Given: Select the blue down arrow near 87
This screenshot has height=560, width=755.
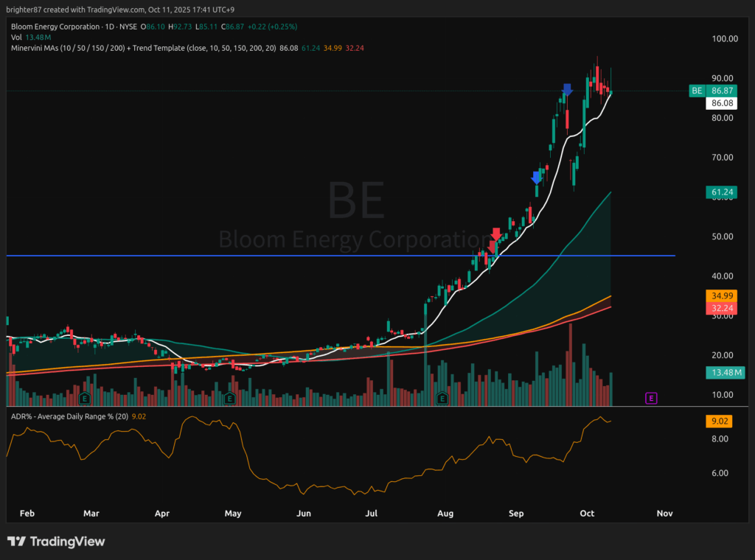Looking at the screenshot, I should [x=567, y=90].
